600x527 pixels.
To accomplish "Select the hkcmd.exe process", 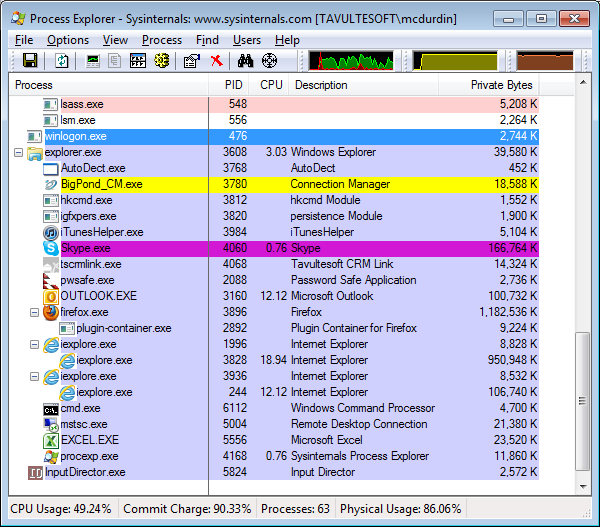I will (86, 200).
